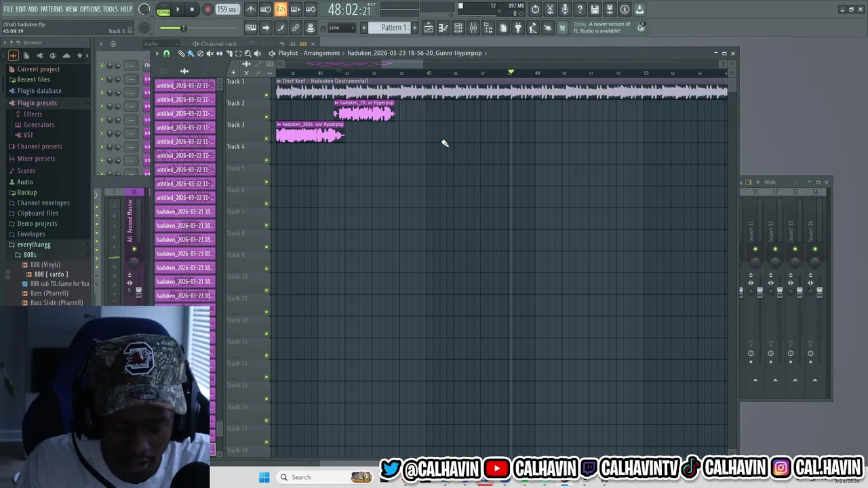Open Windows Start button
Screen dimensions: 868x488
click(x=264, y=477)
